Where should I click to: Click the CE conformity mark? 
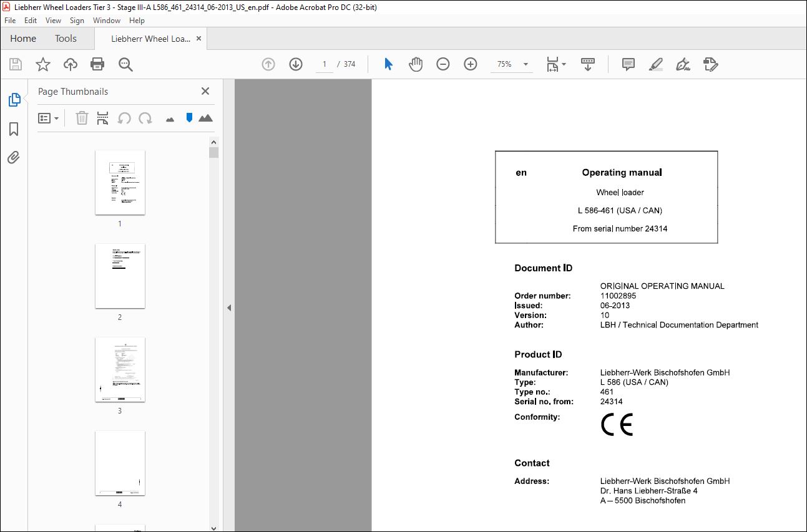617,424
